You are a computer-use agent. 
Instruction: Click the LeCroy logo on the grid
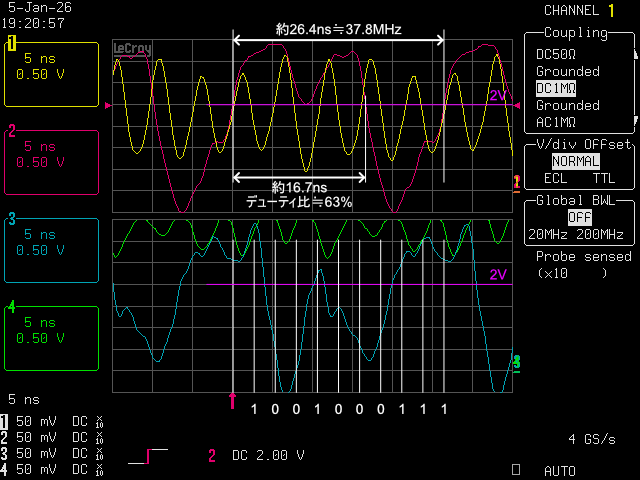133,47
